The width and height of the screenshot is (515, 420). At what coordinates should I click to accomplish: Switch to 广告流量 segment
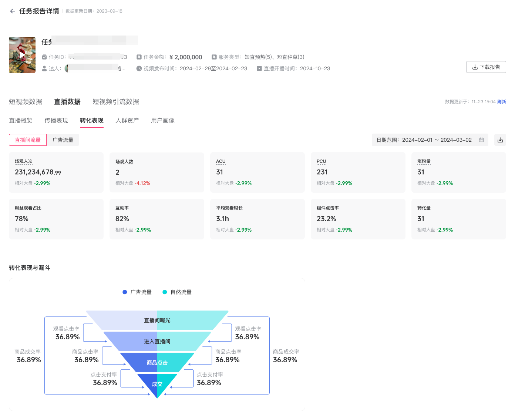click(x=63, y=140)
